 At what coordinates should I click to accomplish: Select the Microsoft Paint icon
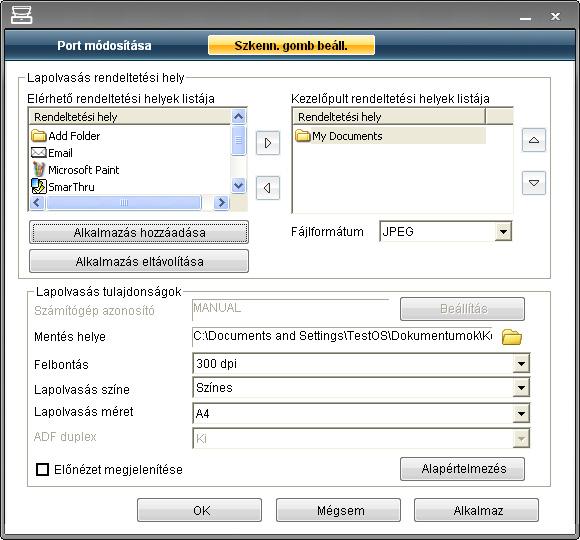(x=38, y=169)
